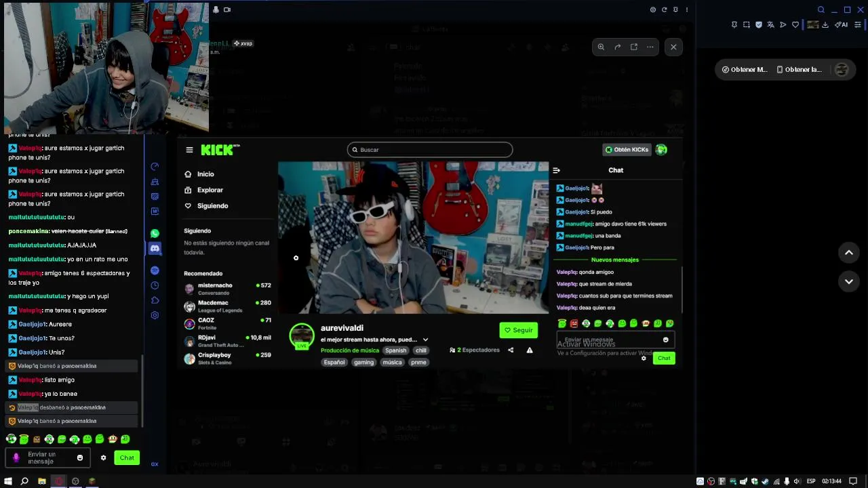Click the send/flow arrow icon
The width and height of the screenshot is (868, 488).
783,24
